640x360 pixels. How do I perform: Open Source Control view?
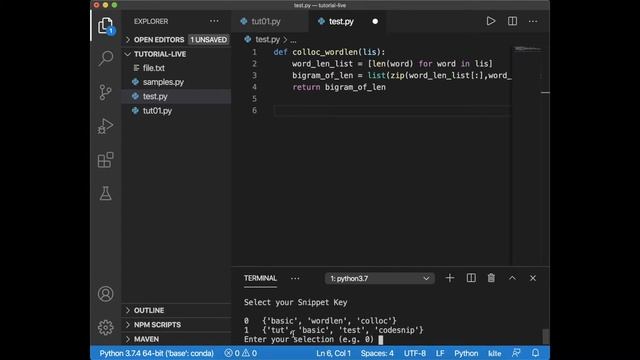[x=105, y=92]
